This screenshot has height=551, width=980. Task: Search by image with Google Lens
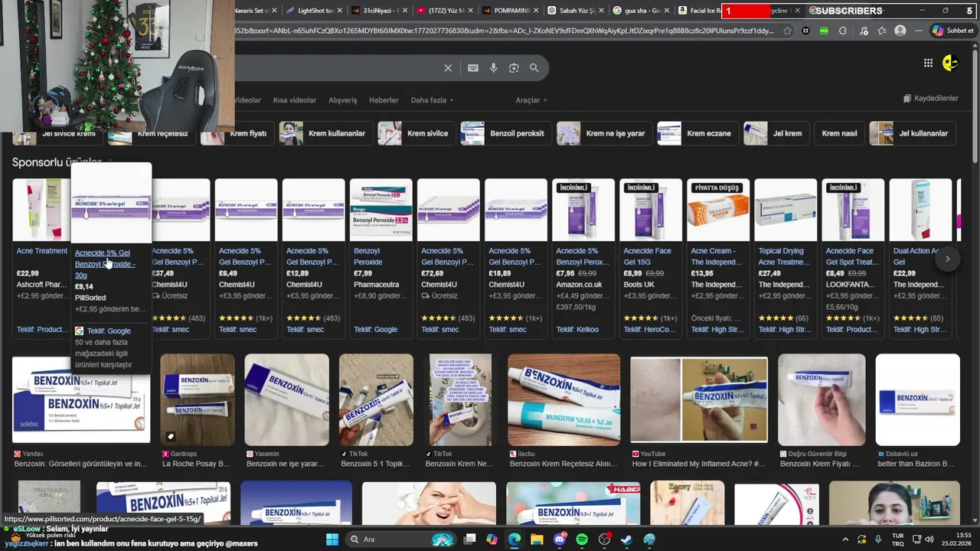(514, 68)
